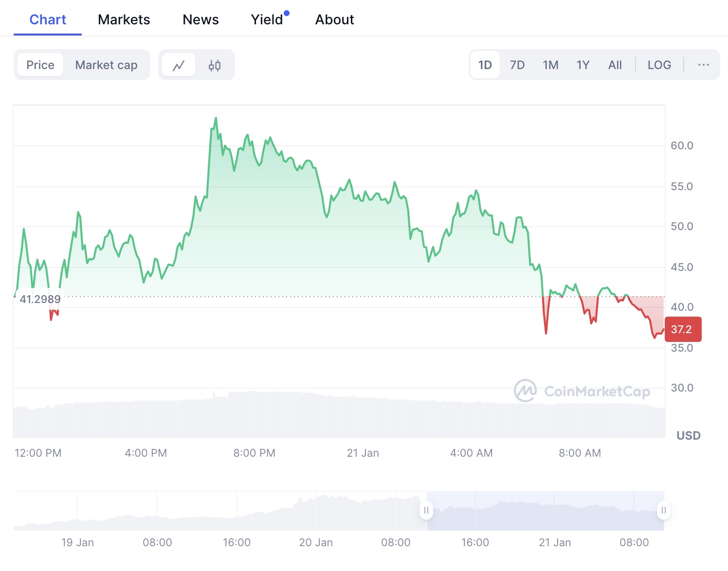The image size is (728, 571).
Task: Switch to the About tab
Action: 334,19
